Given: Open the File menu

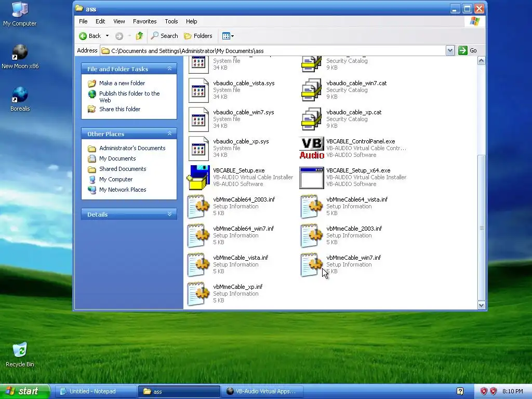Looking at the screenshot, I should [83, 21].
